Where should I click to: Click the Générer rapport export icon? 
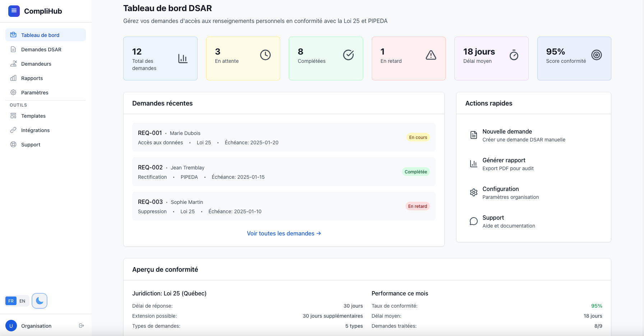coord(474,164)
